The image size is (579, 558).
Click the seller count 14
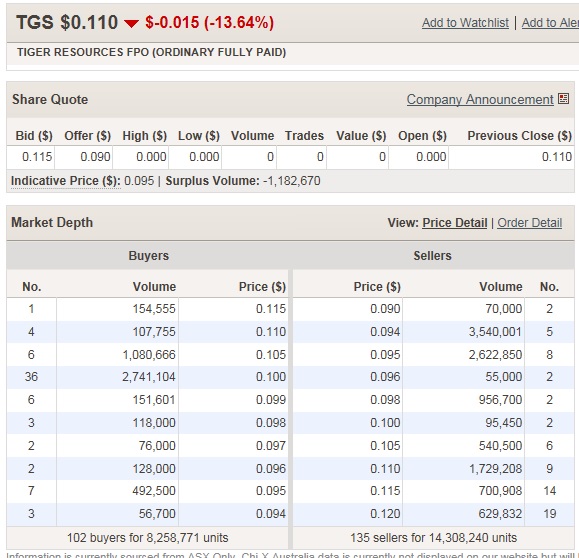pyautogui.click(x=549, y=490)
